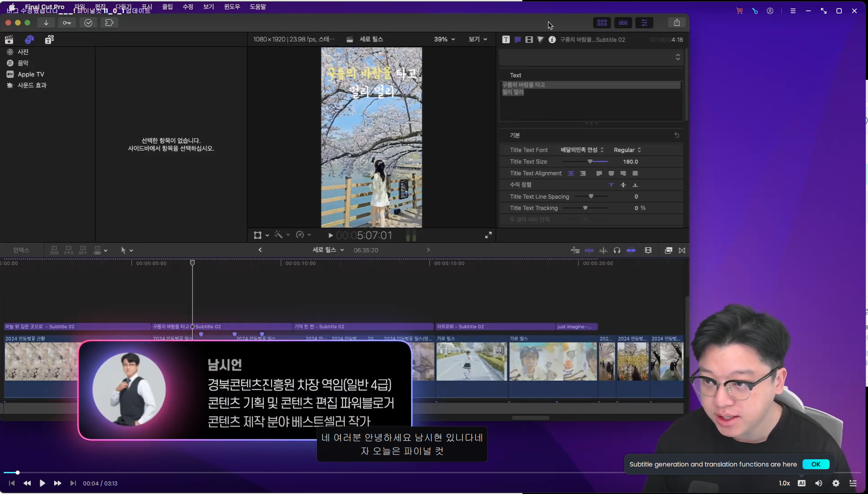Open the 배달의민족 연성 font dropdown
868x494 pixels.
coord(582,150)
